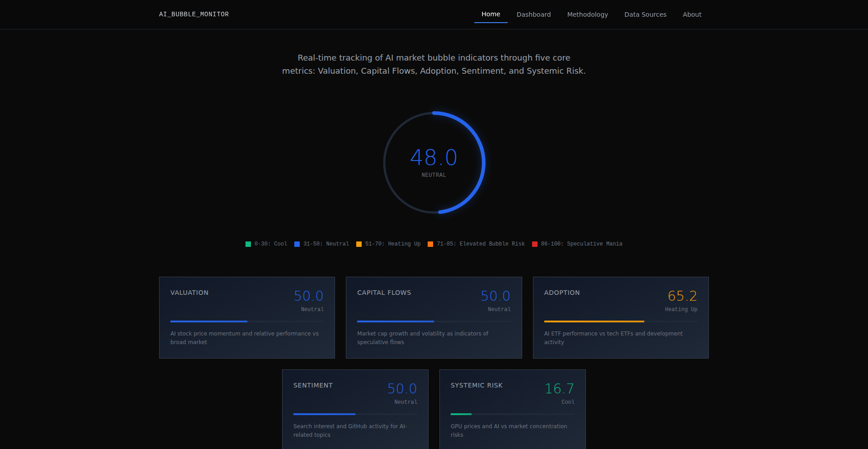Click the AI_BUBBLE_MONITOR logo
868x449 pixels.
point(193,14)
